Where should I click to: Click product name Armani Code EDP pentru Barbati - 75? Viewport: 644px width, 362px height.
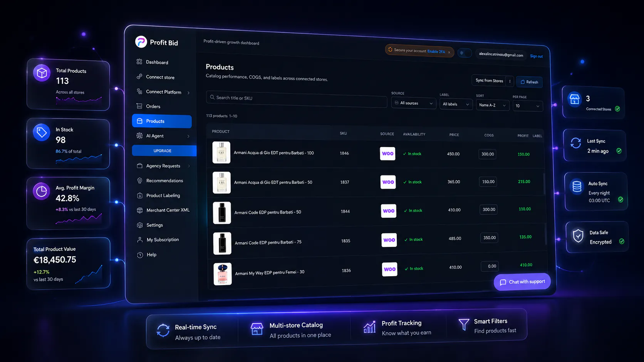[268, 242]
